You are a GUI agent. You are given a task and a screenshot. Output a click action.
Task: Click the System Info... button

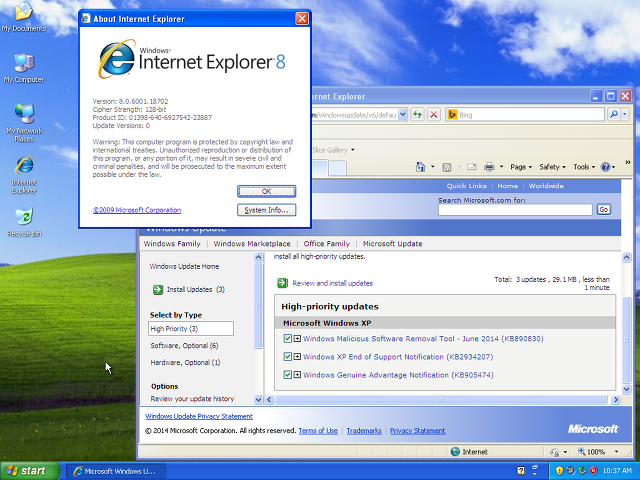[x=267, y=210]
